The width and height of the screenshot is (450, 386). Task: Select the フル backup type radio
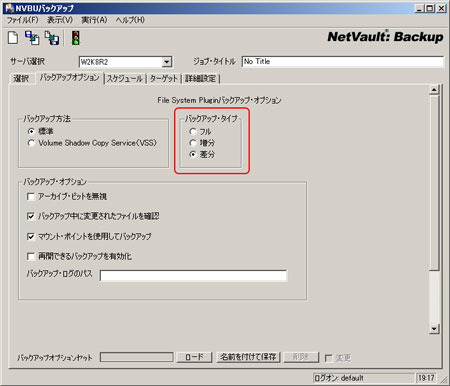point(193,131)
